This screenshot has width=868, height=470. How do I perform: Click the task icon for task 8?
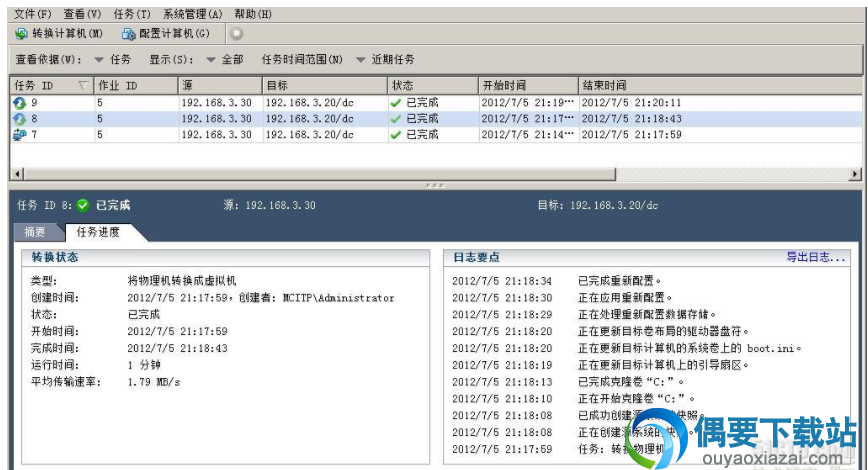click(20, 118)
